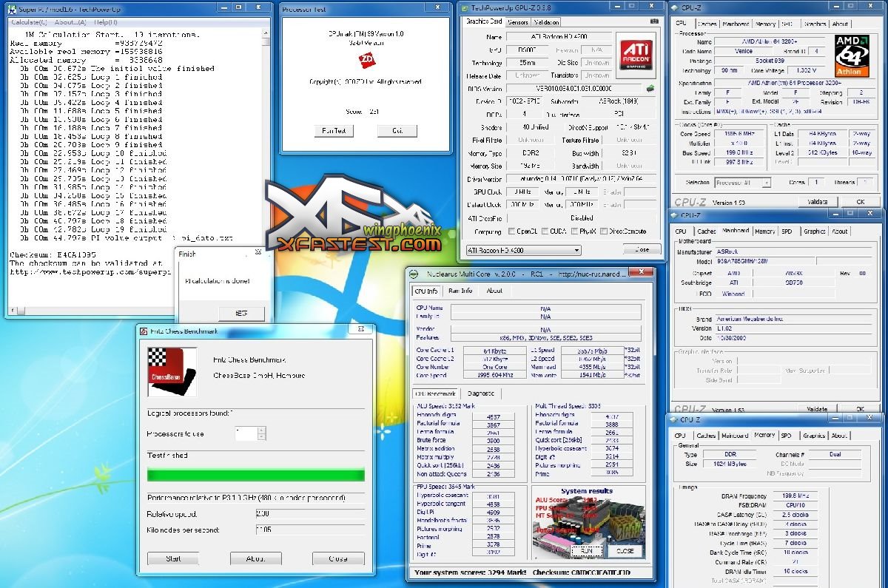Select the CPU Benchmark tab in Nuclearus
The height and width of the screenshot is (588, 888).
437,393
